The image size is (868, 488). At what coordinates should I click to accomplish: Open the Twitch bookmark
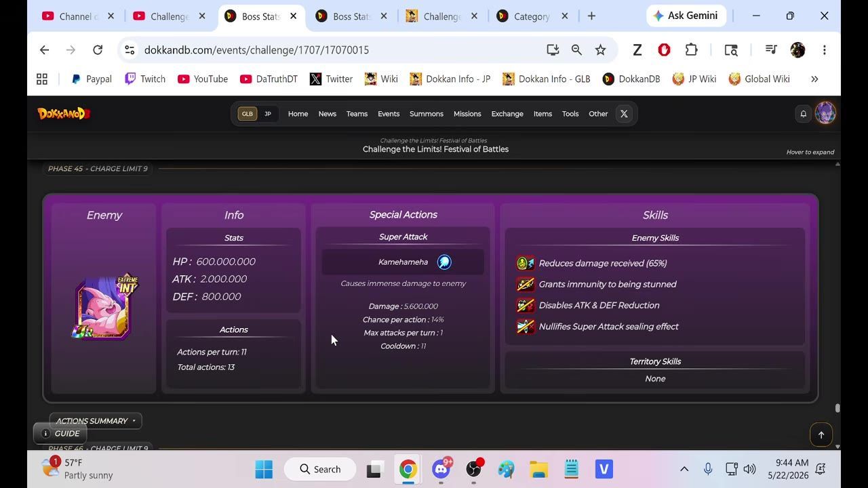[x=145, y=79]
